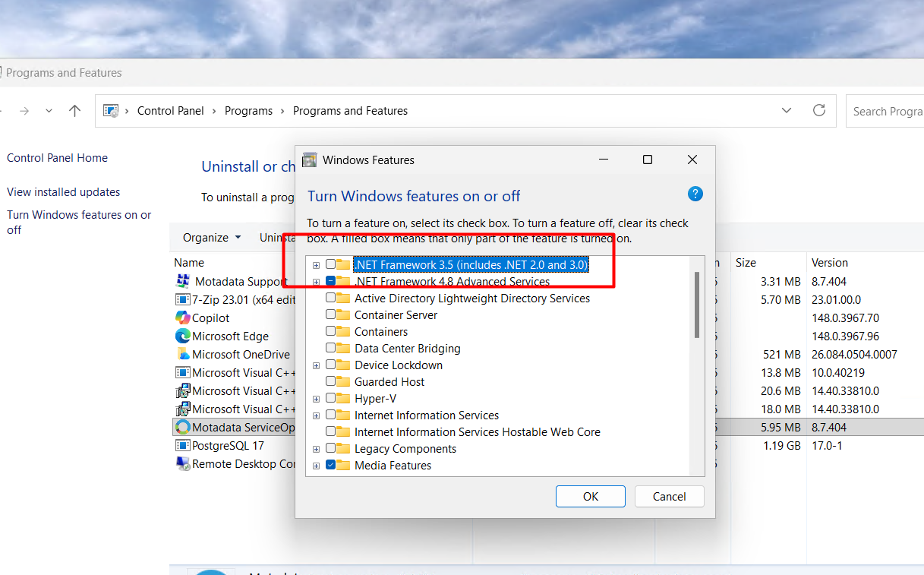Click the Motadata ServiceOps program icon

pyautogui.click(x=182, y=428)
